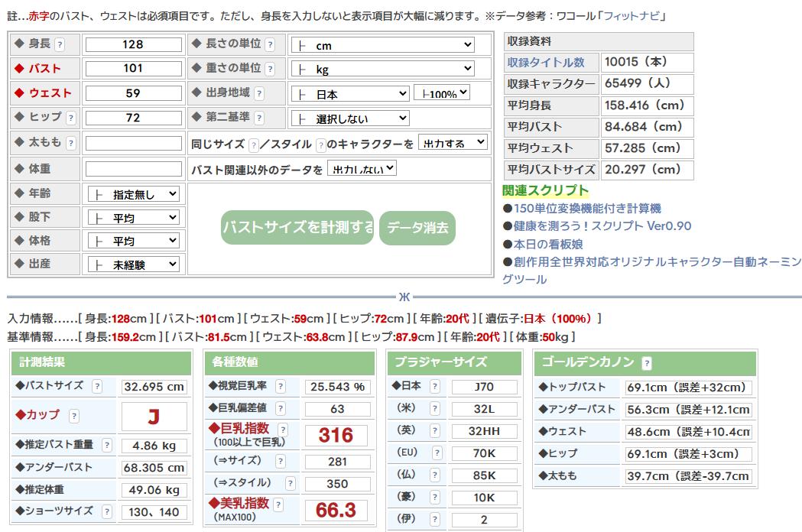
Task: Click the help icon next to 第二基準
Action: (259, 118)
